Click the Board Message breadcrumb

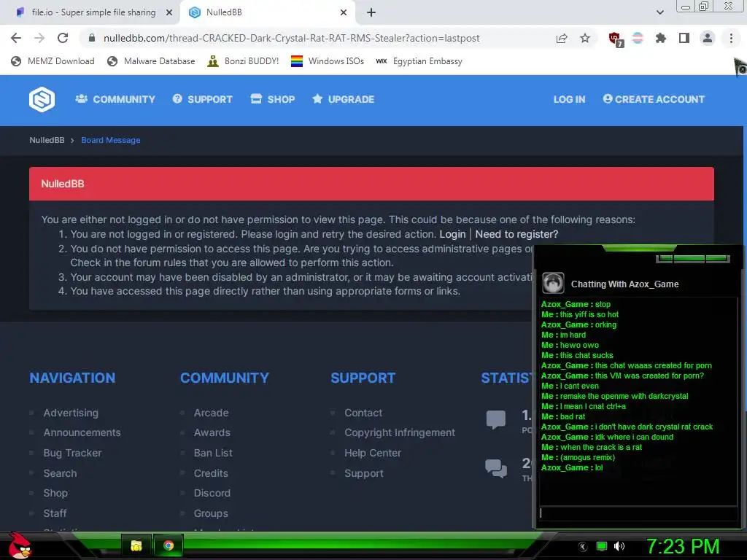point(111,140)
